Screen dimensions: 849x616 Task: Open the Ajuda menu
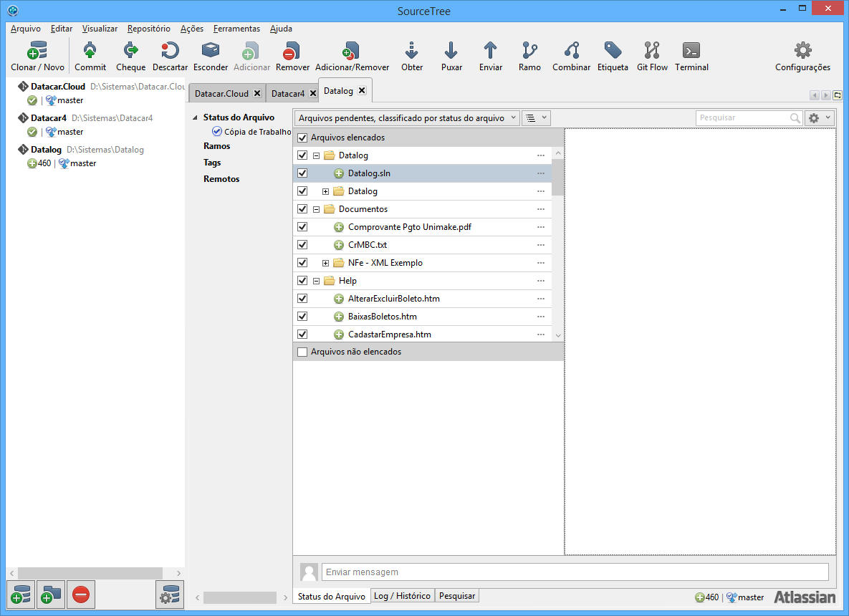point(281,29)
